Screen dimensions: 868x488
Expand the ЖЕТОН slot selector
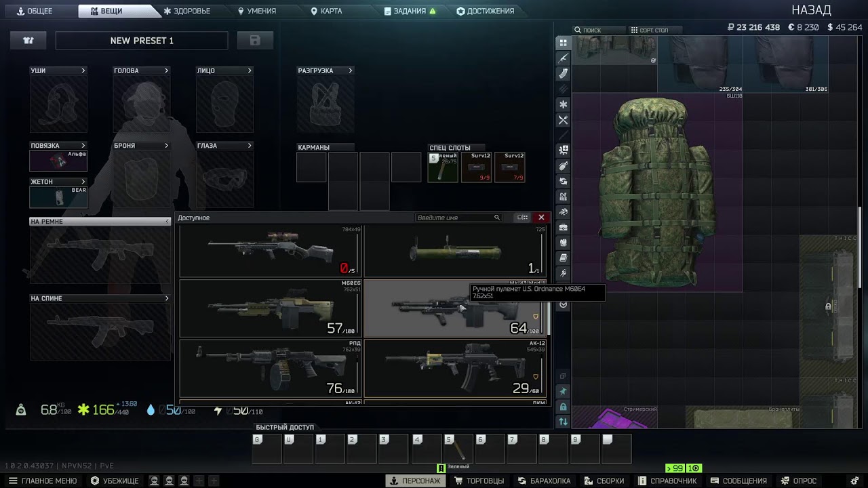pyautogui.click(x=83, y=182)
